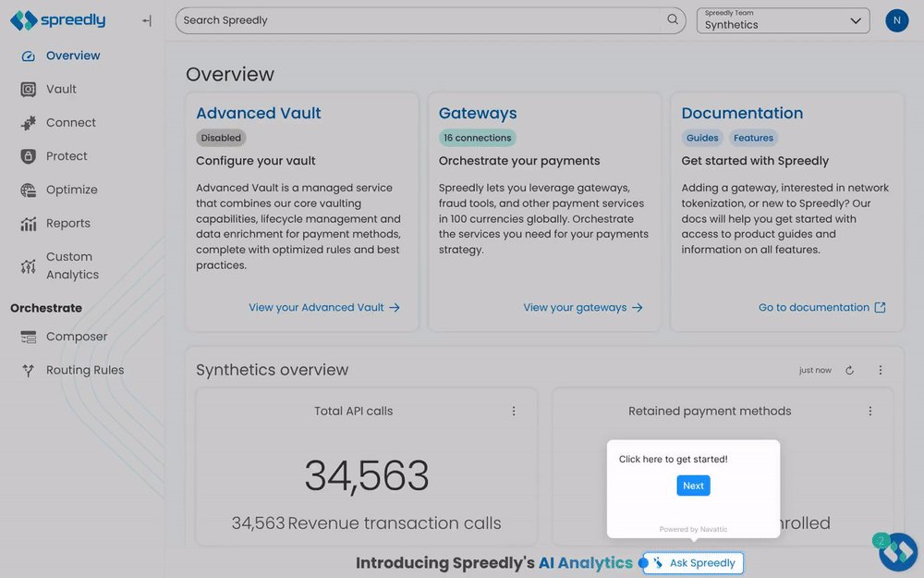Image resolution: width=924 pixels, height=578 pixels.
Task: Click Next in the tour popup
Action: 693,486
